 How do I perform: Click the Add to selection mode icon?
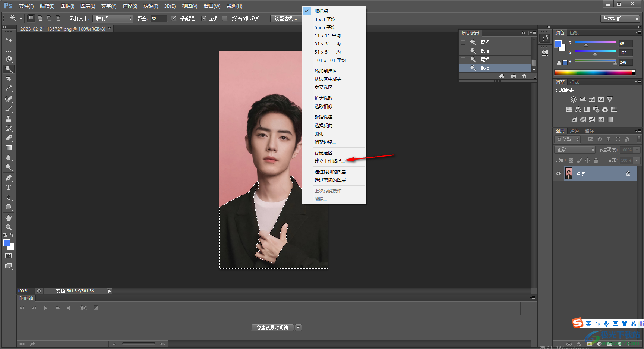click(40, 18)
